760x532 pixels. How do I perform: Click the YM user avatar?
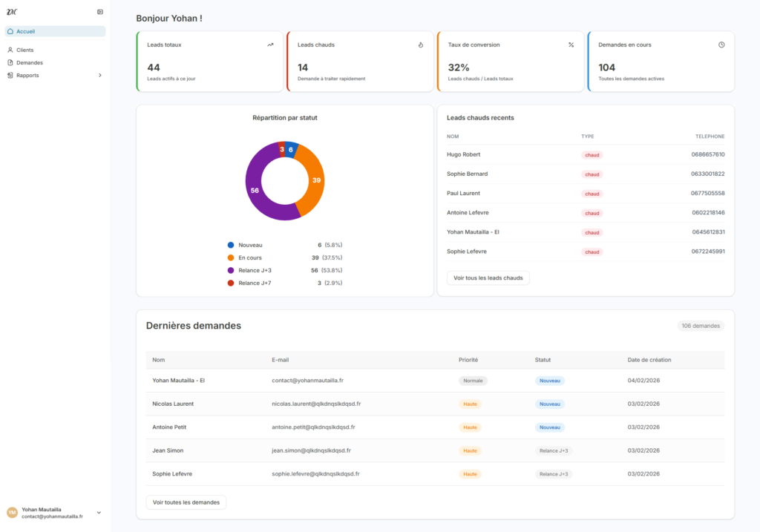[x=12, y=513]
